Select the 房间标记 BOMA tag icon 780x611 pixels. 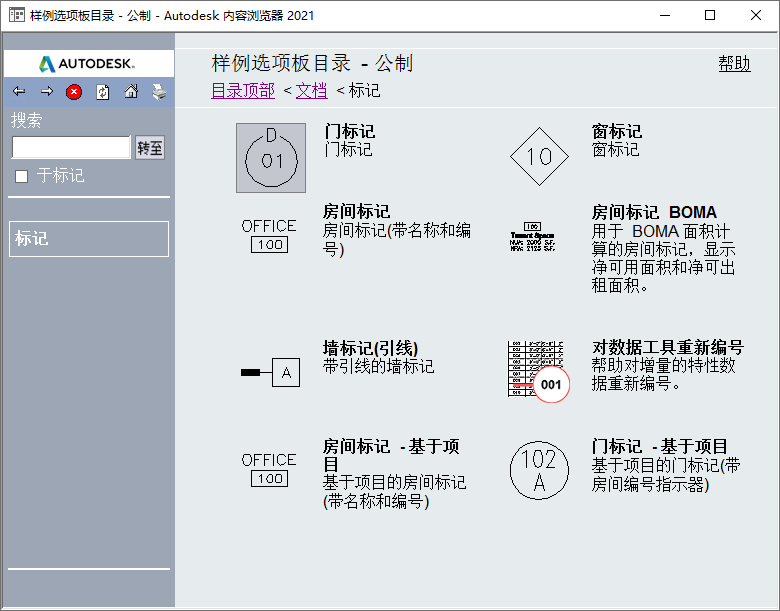click(x=532, y=236)
